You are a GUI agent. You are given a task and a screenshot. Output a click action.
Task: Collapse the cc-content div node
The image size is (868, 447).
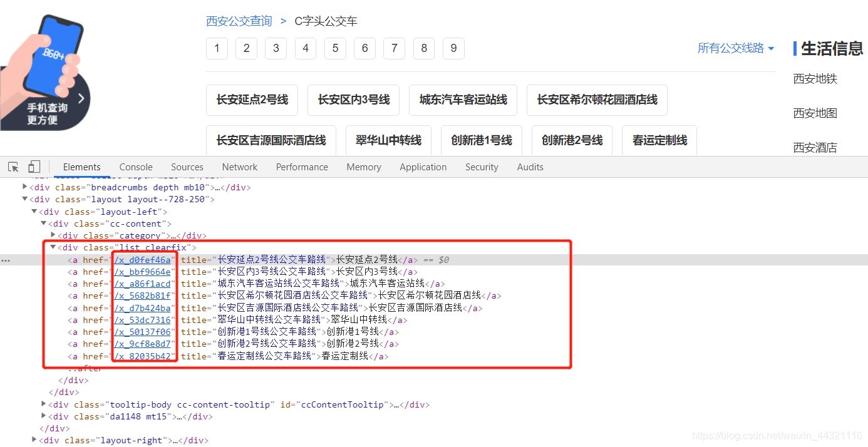pyautogui.click(x=44, y=223)
